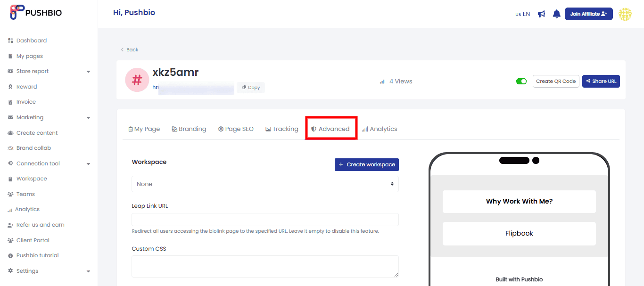Click inside the Leap Link URL field
The image size is (644, 286).
click(265, 220)
